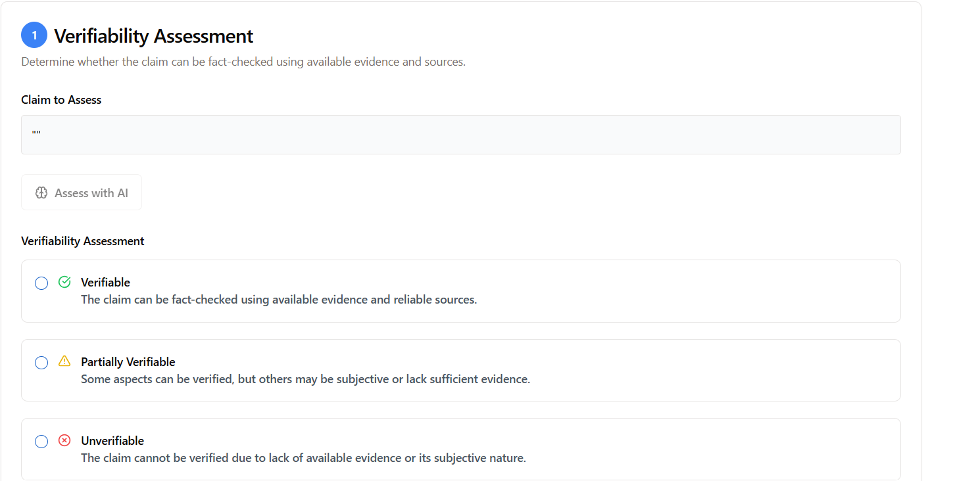This screenshot has width=980, height=481.
Task: Click the large Verifiability Assessment page heading
Action: (153, 36)
